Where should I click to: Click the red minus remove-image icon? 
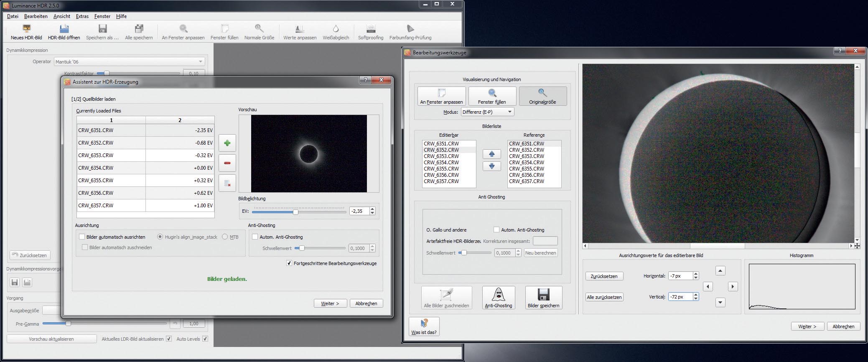[x=227, y=163]
